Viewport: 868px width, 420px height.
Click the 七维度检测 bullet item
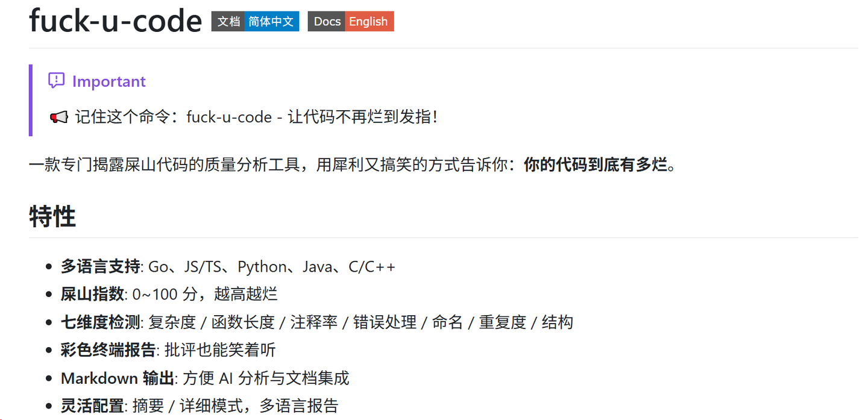pos(100,322)
